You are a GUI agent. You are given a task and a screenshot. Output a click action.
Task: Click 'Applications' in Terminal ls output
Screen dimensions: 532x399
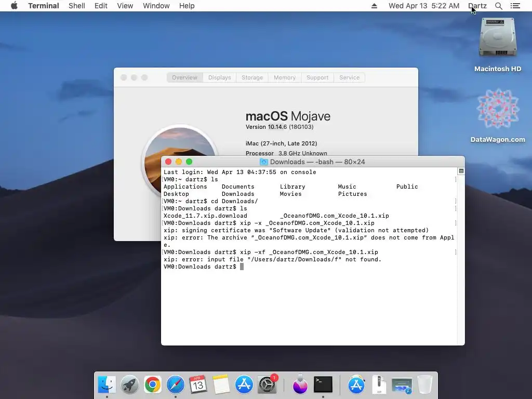click(185, 187)
